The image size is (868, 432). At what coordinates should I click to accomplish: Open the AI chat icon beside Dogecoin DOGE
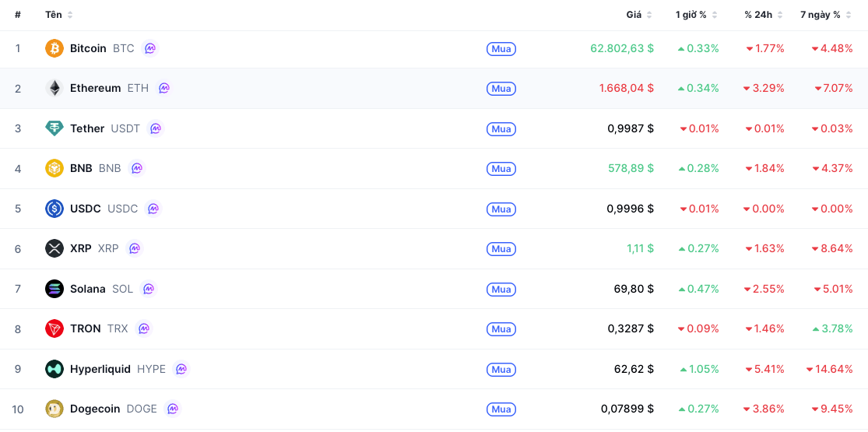[173, 409]
